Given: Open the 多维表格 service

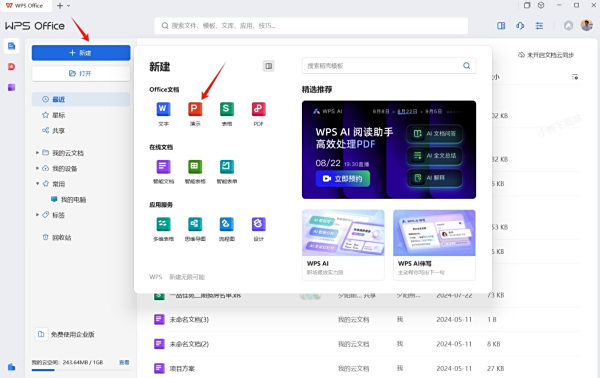Looking at the screenshot, I should pyautogui.click(x=163, y=229).
